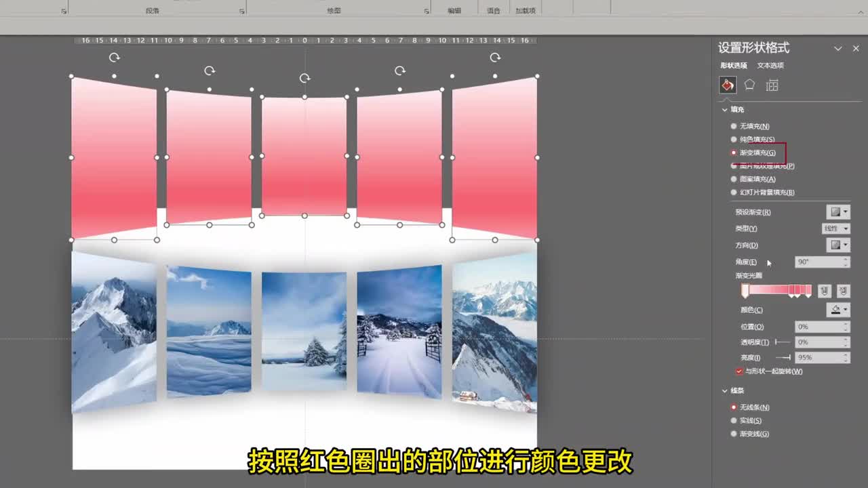Select the 无填充 radio button
The image size is (868, 488).
pyautogui.click(x=734, y=126)
